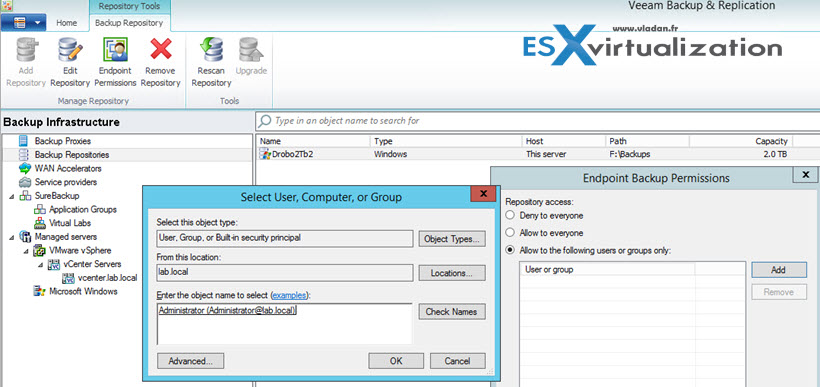
Task: Sort by the Capacity column header
Action: pyautogui.click(x=741, y=141)
